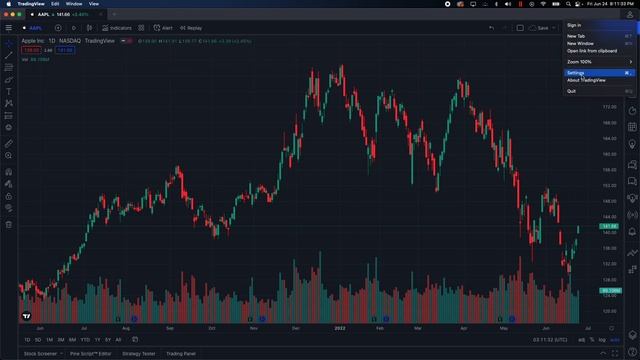Set the date range to 6M
The image size is (640, 360).
72,340
